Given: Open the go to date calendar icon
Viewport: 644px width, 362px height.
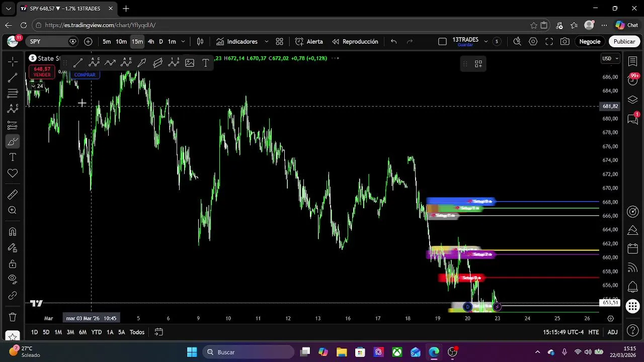Looking at the screenshot, I should (158, 332).
